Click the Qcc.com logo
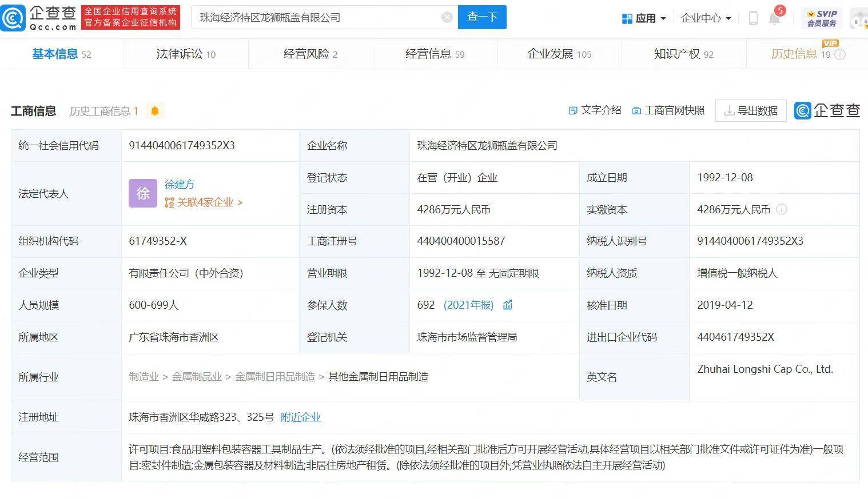Viewport: 868px width, 498px height. click(x=38, y=18)
